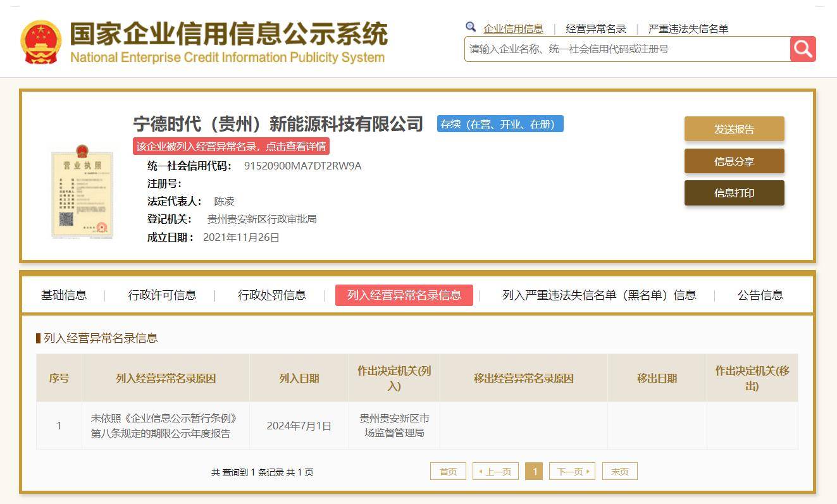Open the business license thumbnail image

[82, 192]
